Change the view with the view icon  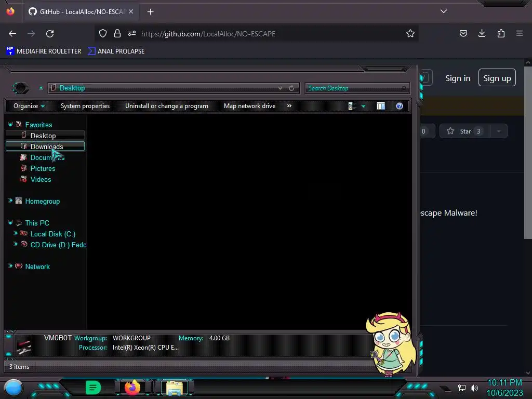(352, 106)
